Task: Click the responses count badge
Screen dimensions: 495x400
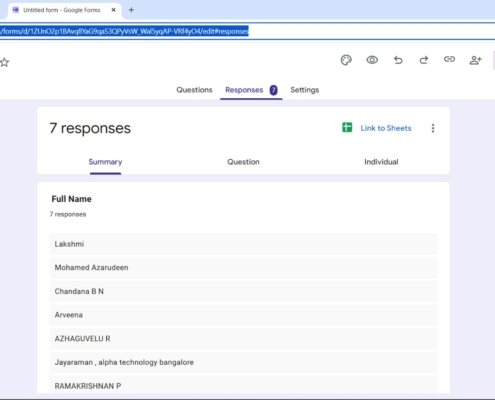Action: click(274, 90)
